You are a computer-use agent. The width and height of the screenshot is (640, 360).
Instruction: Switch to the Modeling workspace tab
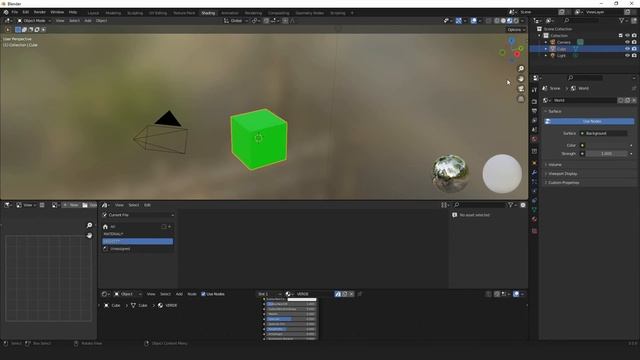113,13
